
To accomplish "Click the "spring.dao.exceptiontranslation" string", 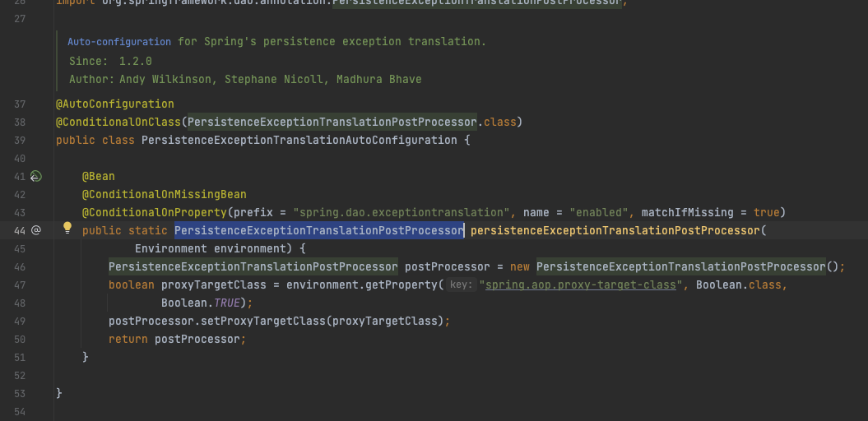I will [x=402, y=212].
